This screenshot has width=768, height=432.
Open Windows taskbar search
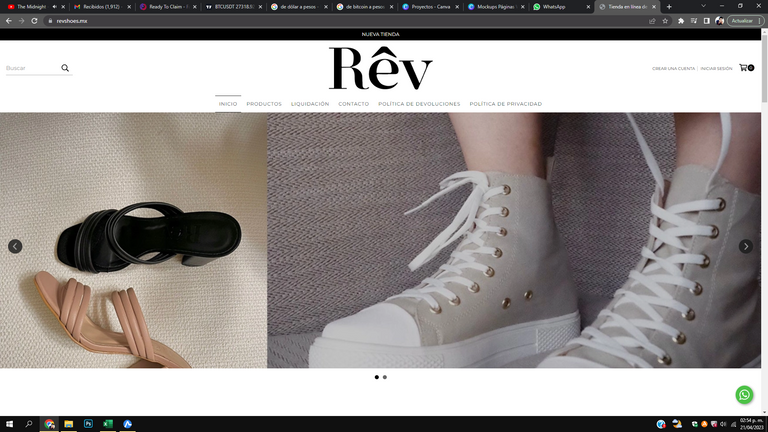click(29, 424)
